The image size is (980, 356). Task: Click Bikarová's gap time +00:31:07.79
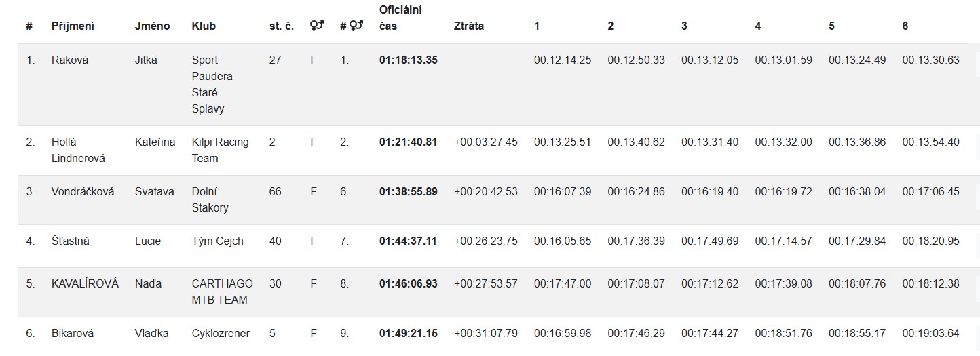click(x=485, y=333)
